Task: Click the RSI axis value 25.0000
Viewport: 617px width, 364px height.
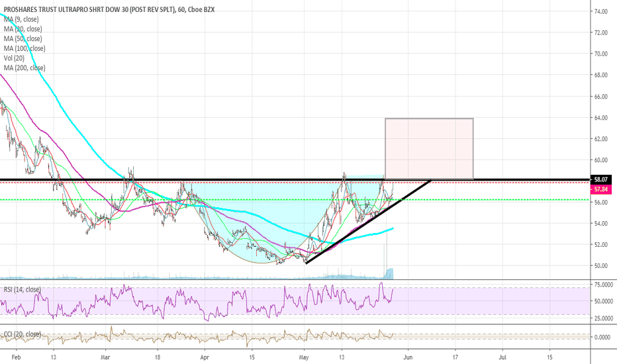Action: pos(603,318)
